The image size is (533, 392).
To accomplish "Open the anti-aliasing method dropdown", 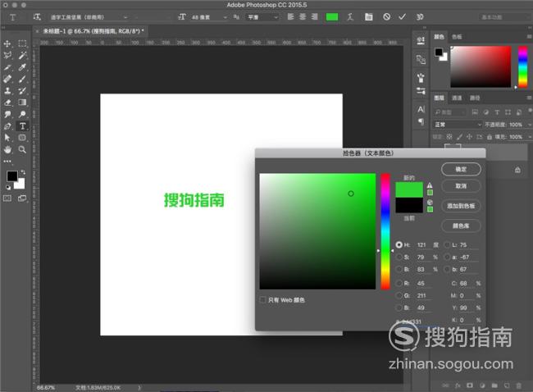I will pyautogui.click(x=262, y=17).
